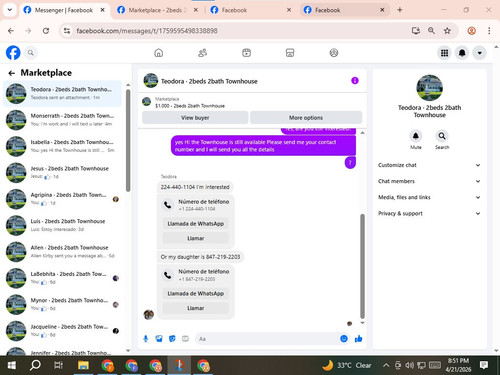Image resolution: width=500 pixels, height=375 pixels.
Task: Open the Friends icon in top navigation
Action: (202, 53)
